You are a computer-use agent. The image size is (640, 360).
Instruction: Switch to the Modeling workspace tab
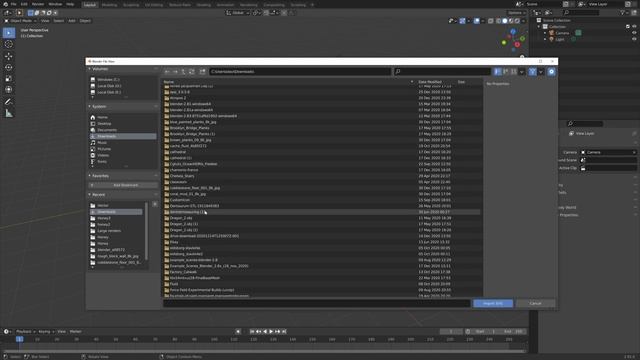109,5
